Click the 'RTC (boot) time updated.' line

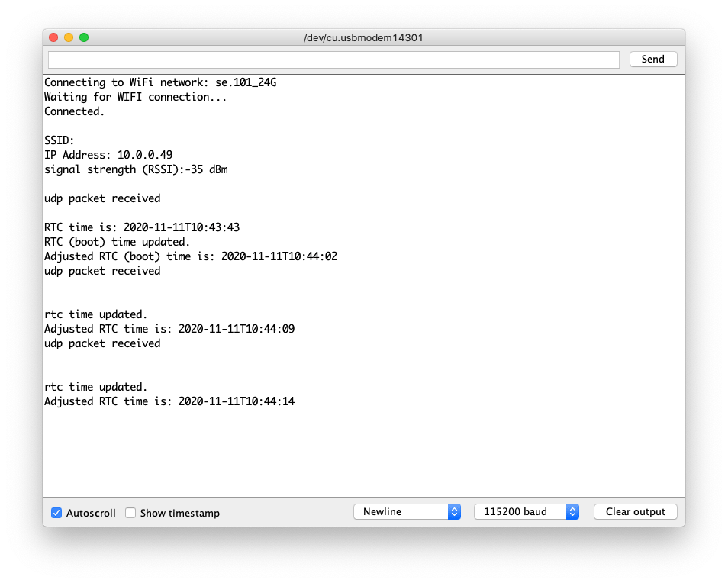click(x=117, y=242)
